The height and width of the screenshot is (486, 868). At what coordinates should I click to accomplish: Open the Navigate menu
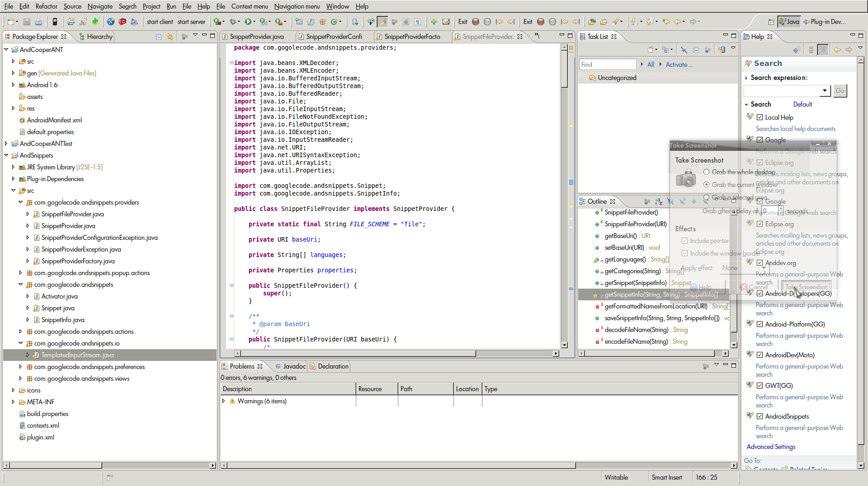pos(100,6)
